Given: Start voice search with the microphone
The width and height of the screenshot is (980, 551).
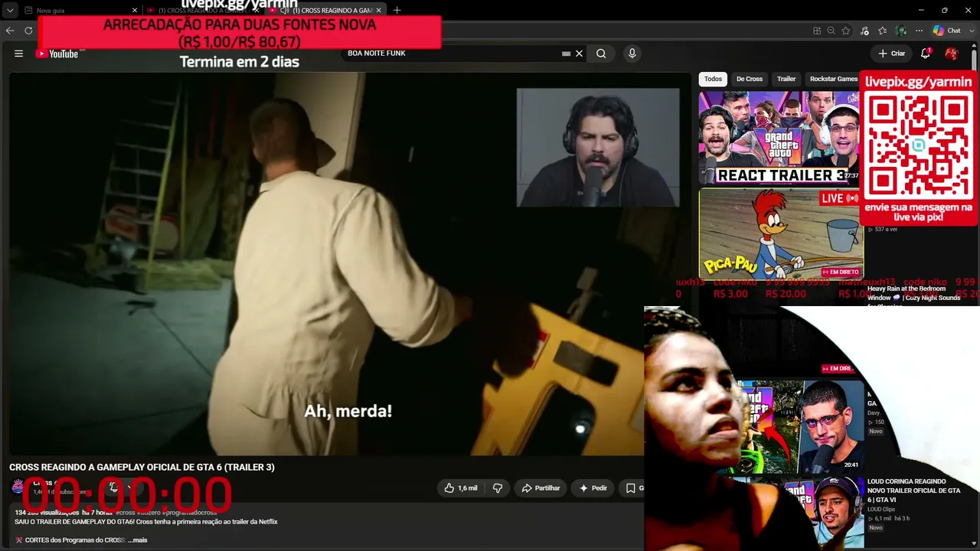Looking at the screenshot, I should (632, 54).
